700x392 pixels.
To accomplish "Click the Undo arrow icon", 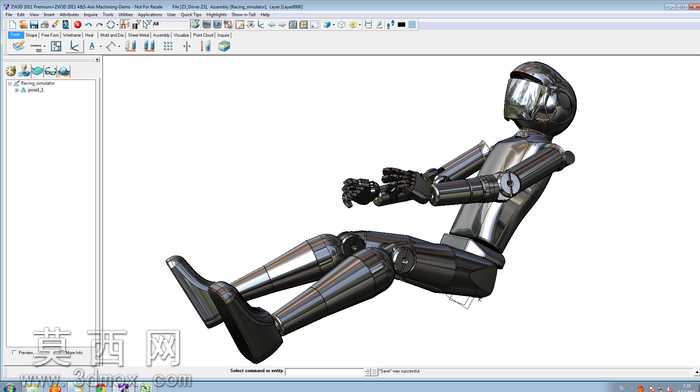I will pos(88,25).
